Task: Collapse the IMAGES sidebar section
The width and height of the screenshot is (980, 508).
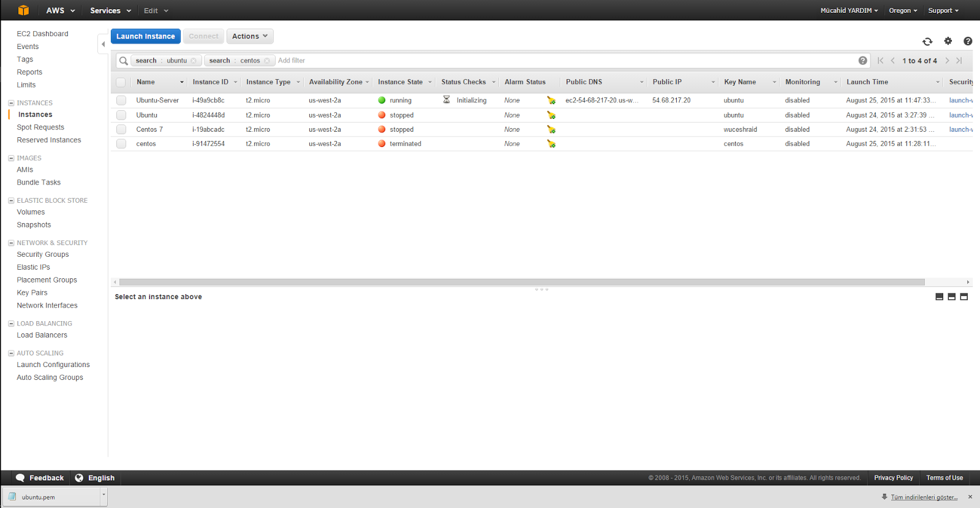Action: point(11,158)
